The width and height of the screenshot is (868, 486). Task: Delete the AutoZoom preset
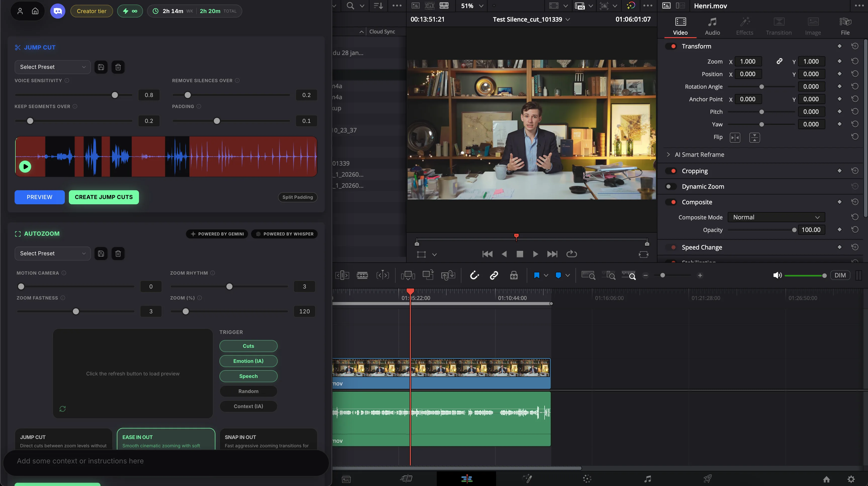coord(118,253)
